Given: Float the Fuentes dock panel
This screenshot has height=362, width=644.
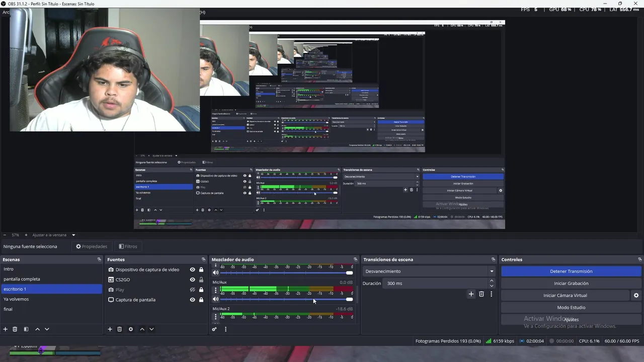Looking at the screenshot, I should tap(203, 259).
